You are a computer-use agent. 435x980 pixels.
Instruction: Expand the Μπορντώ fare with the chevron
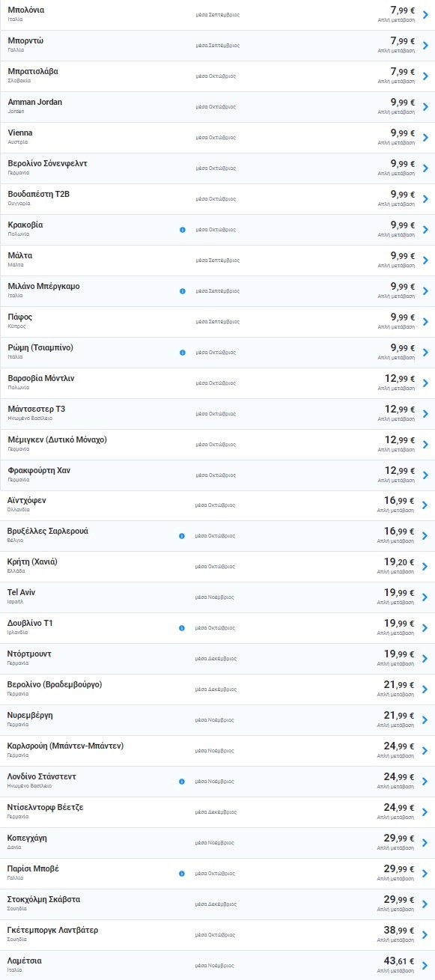pos(425,45)
